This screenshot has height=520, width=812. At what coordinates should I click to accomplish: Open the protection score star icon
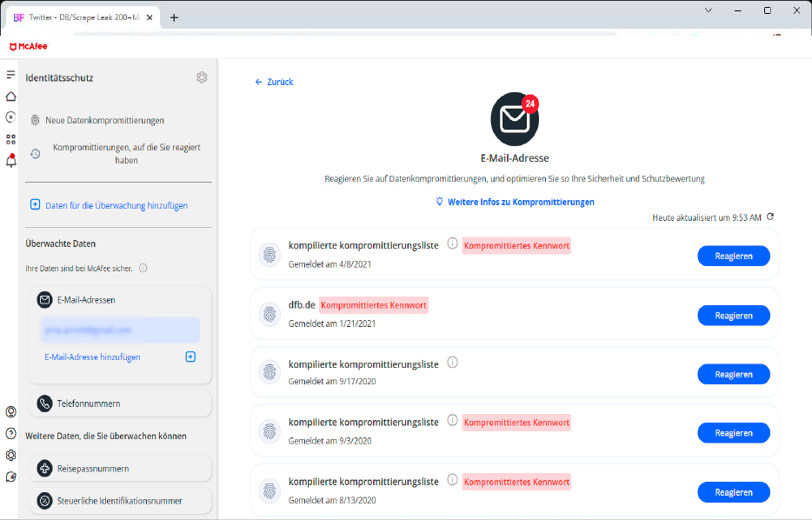[x=10, y=117]
